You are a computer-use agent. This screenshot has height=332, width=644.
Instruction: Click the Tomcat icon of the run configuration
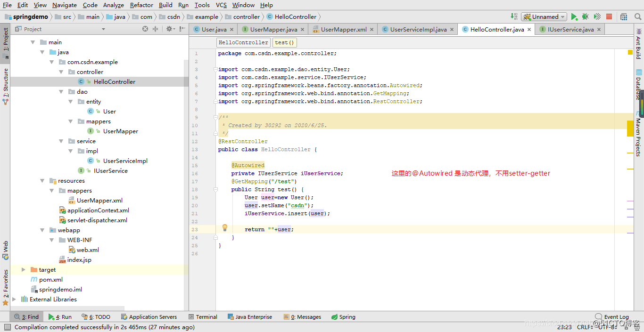527,16
